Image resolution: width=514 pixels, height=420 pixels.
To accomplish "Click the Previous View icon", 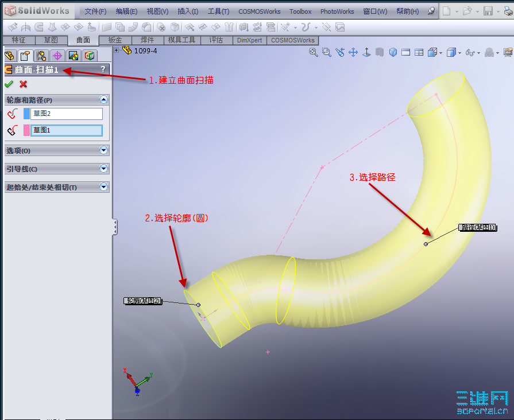I will click(340, 52).
